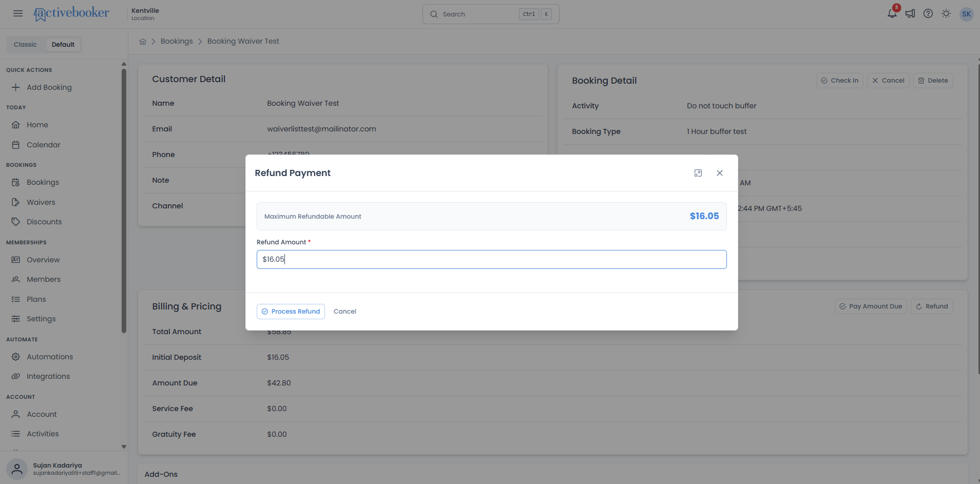This screenshot has width=980, height=484.
Task: Click the home breadcrumb icon
Action: (143, 42)
